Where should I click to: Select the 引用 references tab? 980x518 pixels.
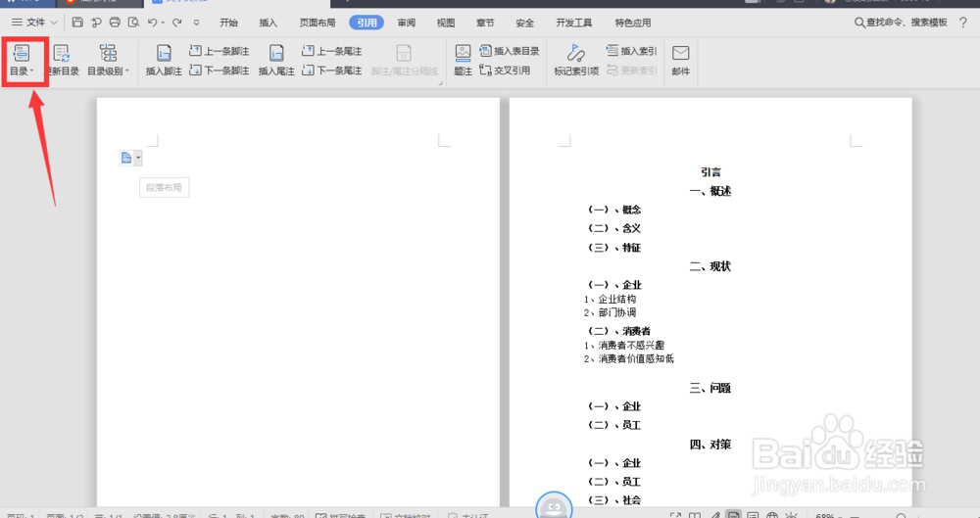tap(367, 23)
